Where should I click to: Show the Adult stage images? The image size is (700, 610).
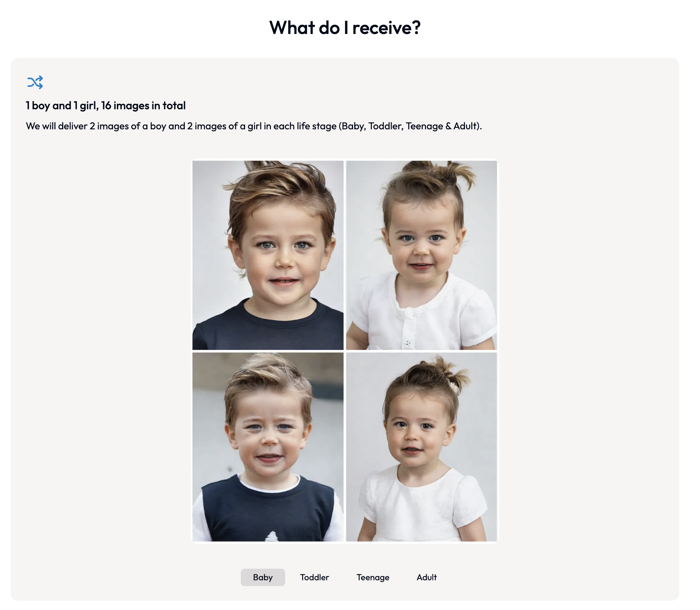(x=426, y=577)
